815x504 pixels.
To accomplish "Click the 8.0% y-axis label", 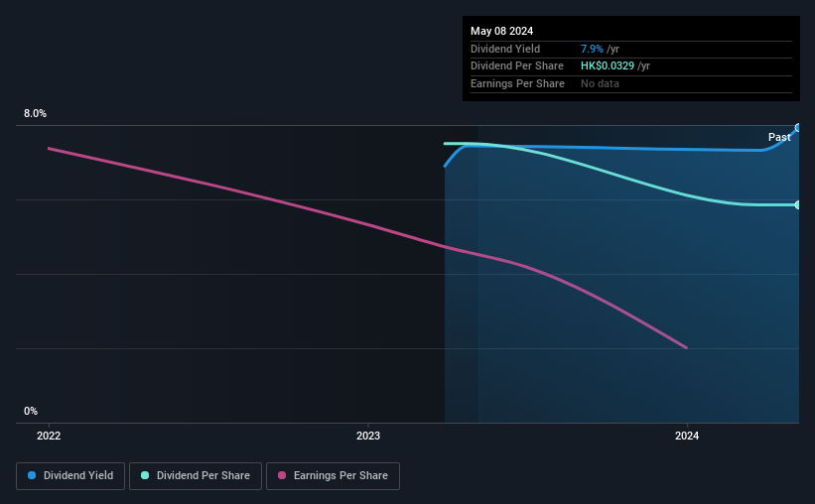I will 35,113.
